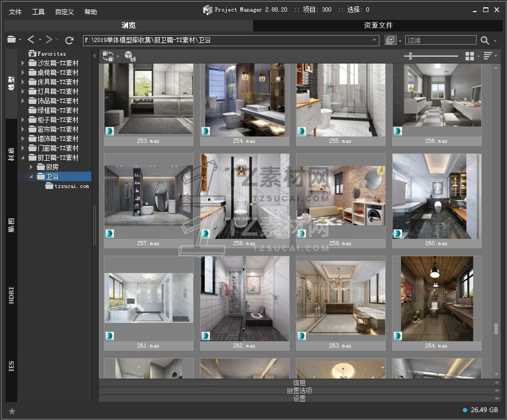The width and height of the screenshot is (507, 420).
Task: Click the search magnifier icon
Action: point(484,40)
